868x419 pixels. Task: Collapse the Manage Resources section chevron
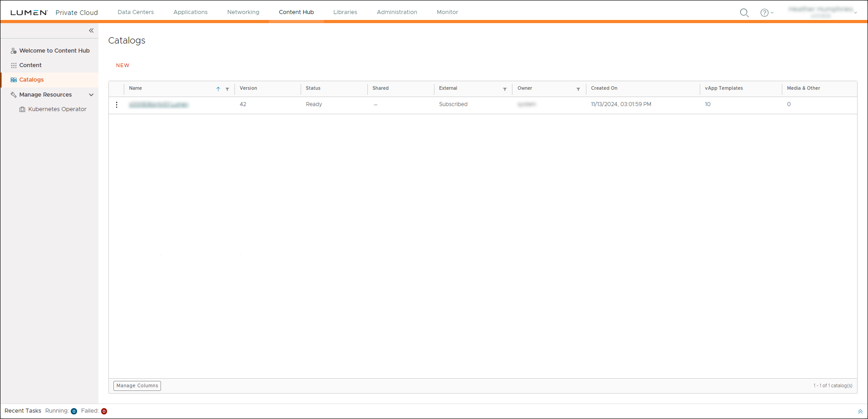[x=91, y=95]
